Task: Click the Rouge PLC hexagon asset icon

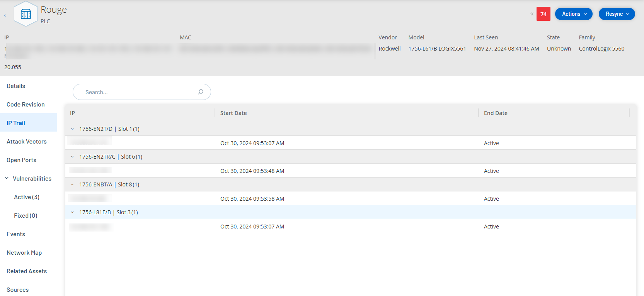Action: pyautogui.click(x=26, y=15)
